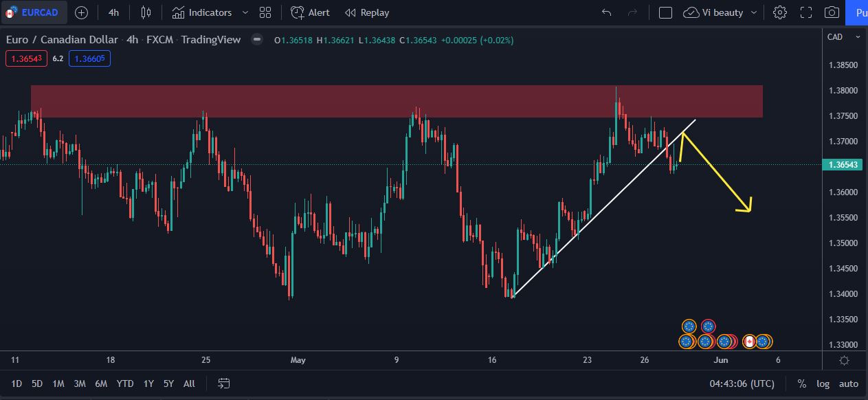Click the compare or add symbol plus icon
The image size is (868, 400).
pos(81,12)
